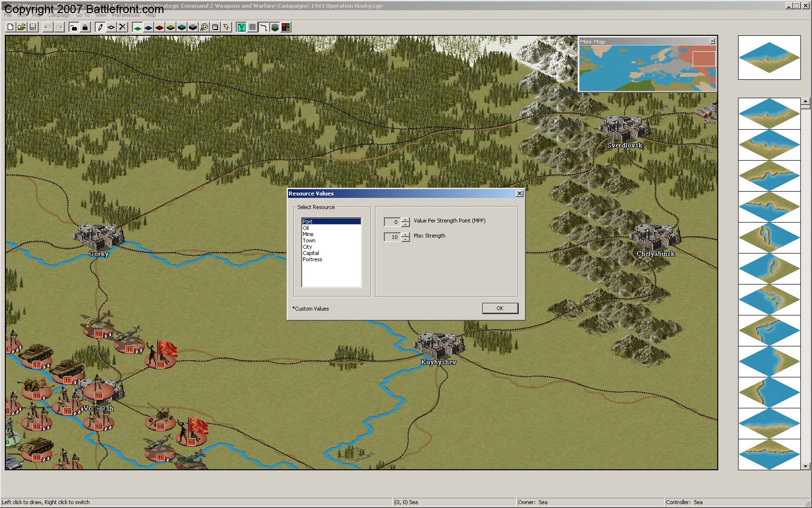Click the open folder toolbar icon
This screenshot has width=812, height=508.
(21, 27)
